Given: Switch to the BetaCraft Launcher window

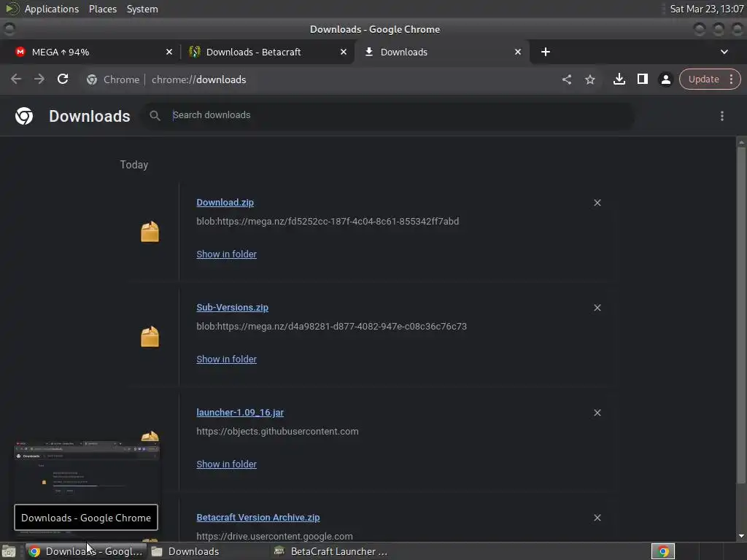Looking at the screenshot, I should 332,551.
